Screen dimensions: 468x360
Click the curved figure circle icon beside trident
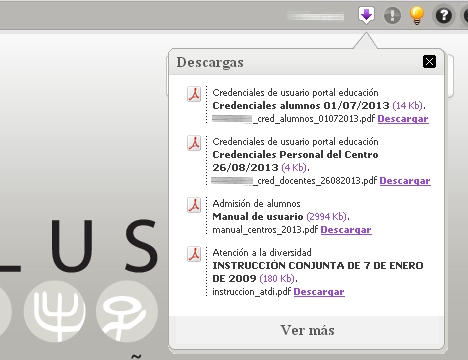pos(127,311)
